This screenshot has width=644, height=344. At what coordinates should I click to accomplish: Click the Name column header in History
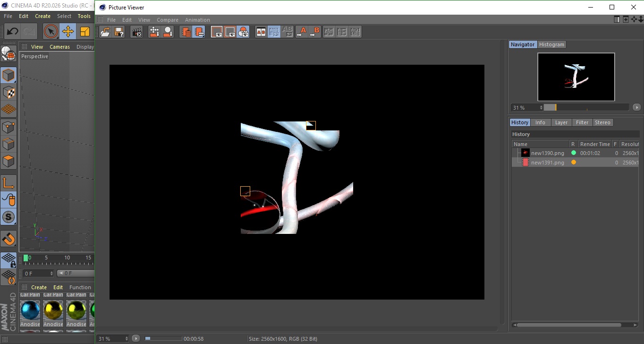click(x=540, y=144)
